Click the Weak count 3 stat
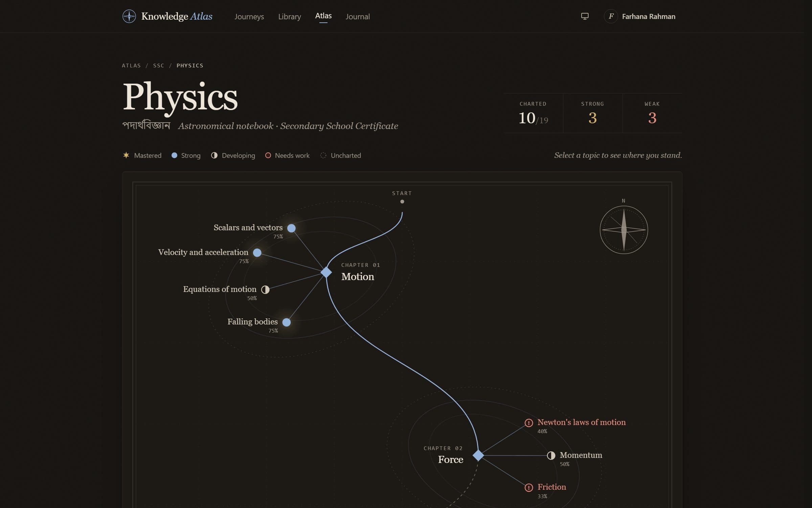Viewport: 812px width, 508px height. 652,113
